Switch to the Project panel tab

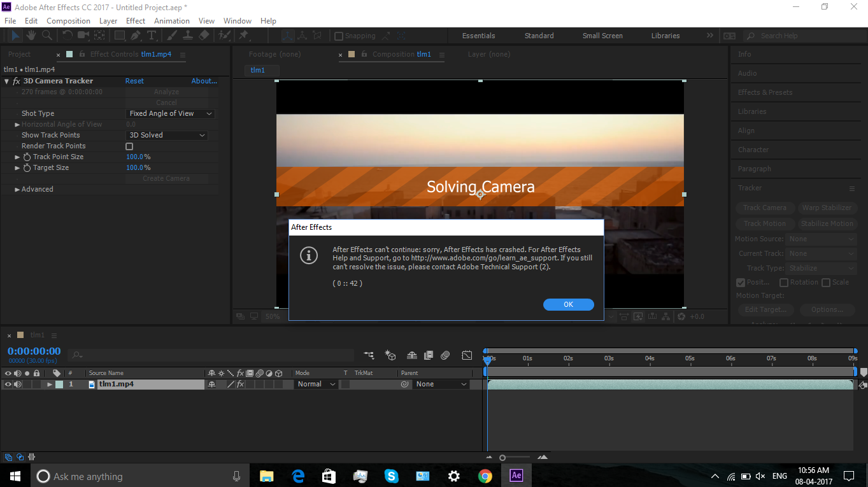tap(19, 55)
